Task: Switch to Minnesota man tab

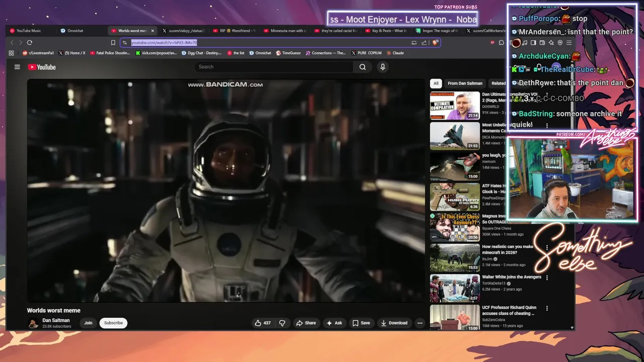Action: pos(285,31)
